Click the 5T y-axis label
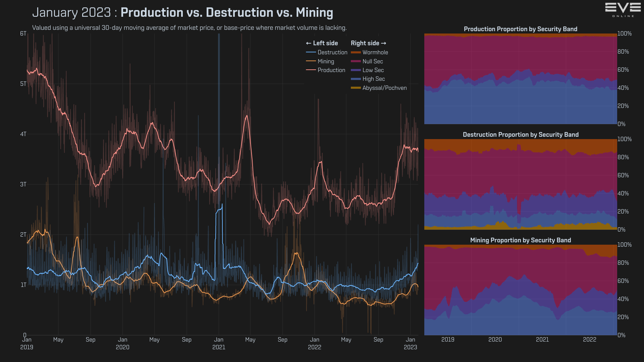The height and width of the screenshot is (362, 644). 23,84
